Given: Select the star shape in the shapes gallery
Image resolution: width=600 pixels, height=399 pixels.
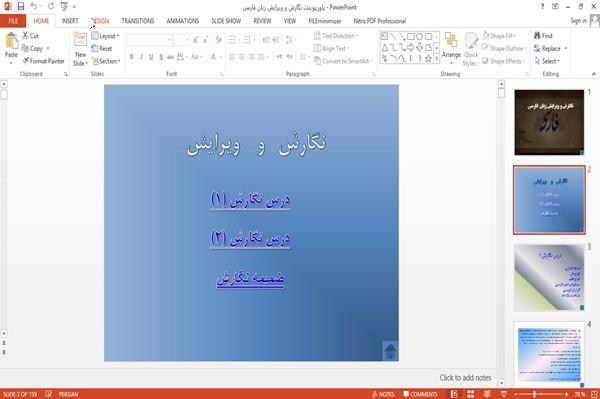Looking at the screenshot, I should click(428, 59).
